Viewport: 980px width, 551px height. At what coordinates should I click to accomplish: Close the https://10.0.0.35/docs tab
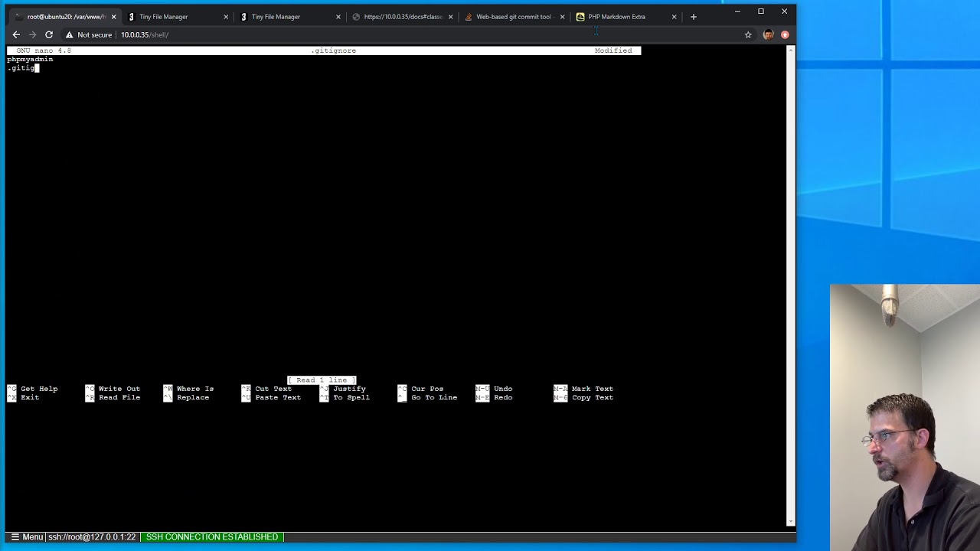tap(450, 17)
